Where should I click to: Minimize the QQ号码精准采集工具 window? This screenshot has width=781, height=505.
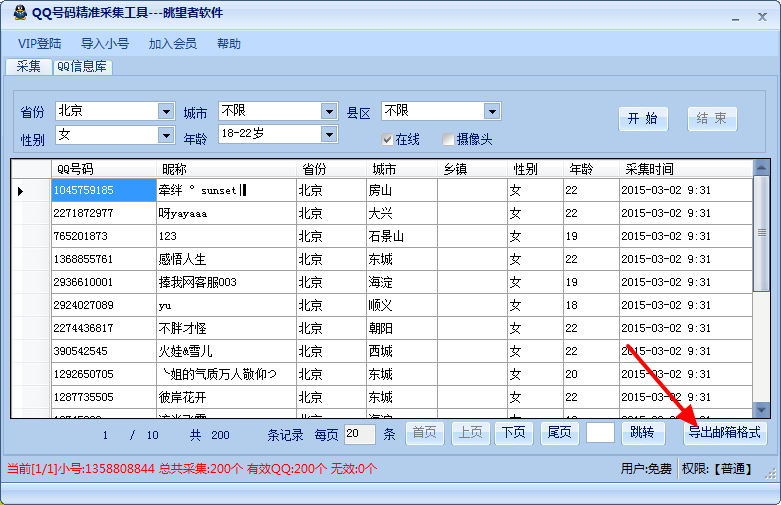point(735,18)
